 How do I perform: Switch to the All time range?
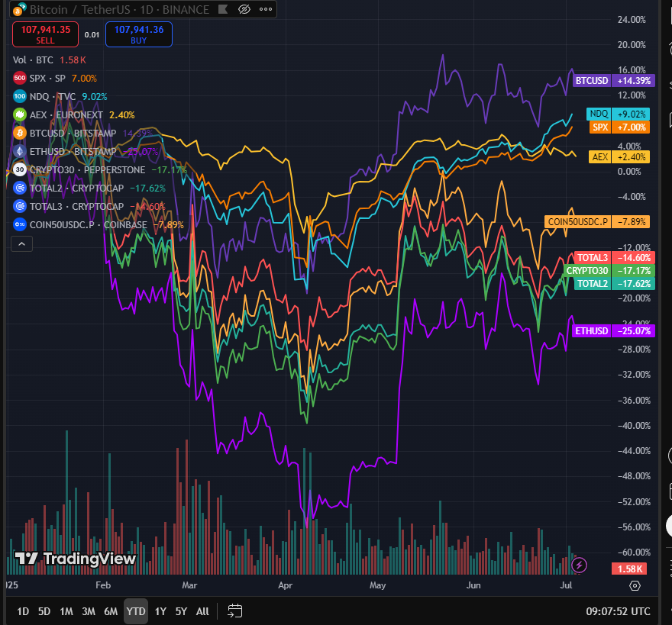pos(202,611)
